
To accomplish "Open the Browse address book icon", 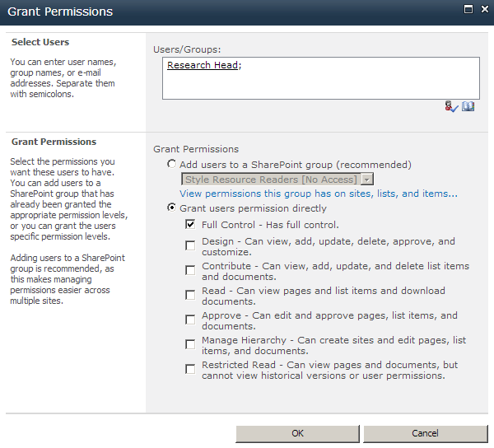I will point(468,106).
